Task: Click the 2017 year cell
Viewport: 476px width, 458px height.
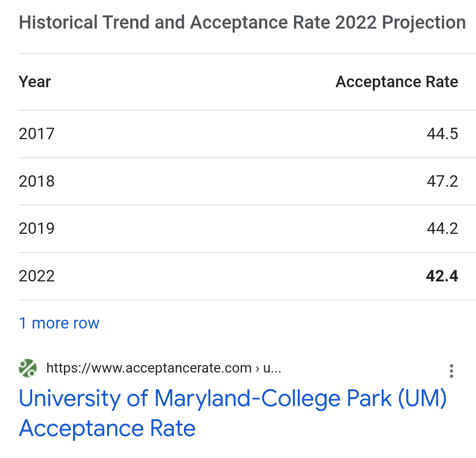Action: 37,133
